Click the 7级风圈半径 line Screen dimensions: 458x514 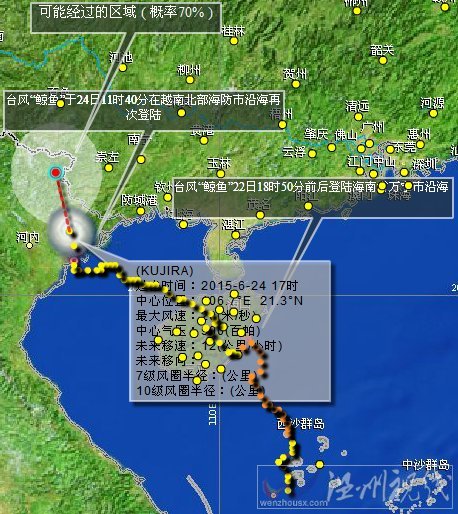click(x=196, y=376)
